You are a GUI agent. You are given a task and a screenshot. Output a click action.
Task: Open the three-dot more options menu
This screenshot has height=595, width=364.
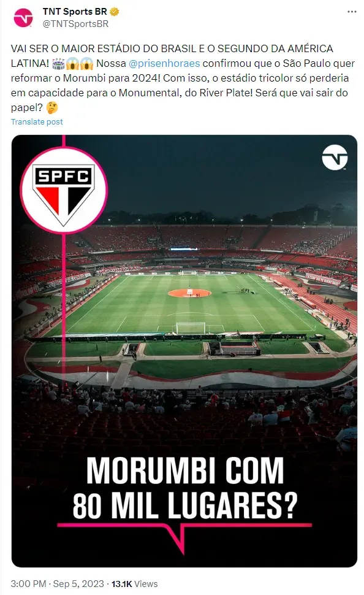tap(352, 12)
